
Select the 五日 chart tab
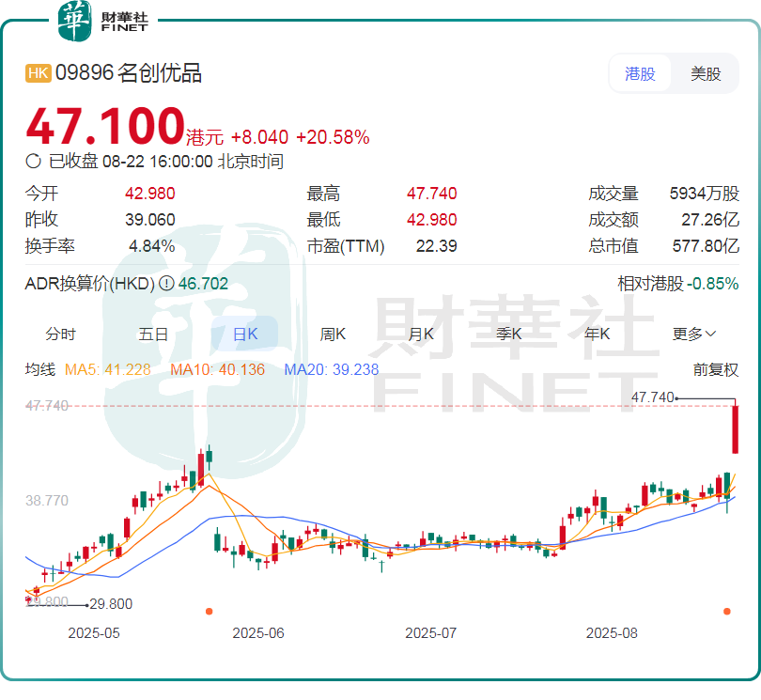click(153, 334)
